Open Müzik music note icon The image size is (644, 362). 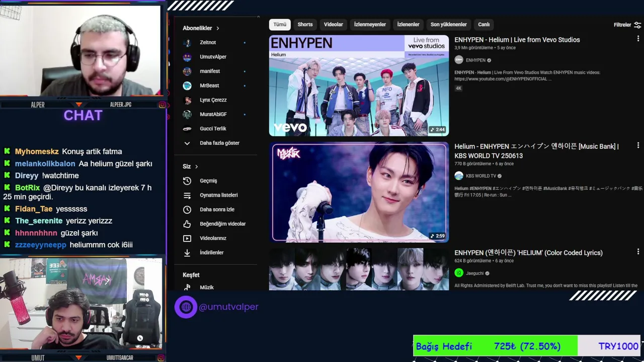(x=187, y=287)
